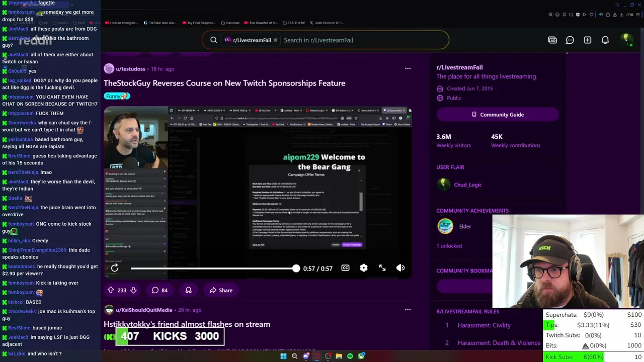Image resolution: width=644 pixels, height=362 pixels.
Task: Open the Reddit advertise icon
Action: pyautogui.click(x=552, y=40)
